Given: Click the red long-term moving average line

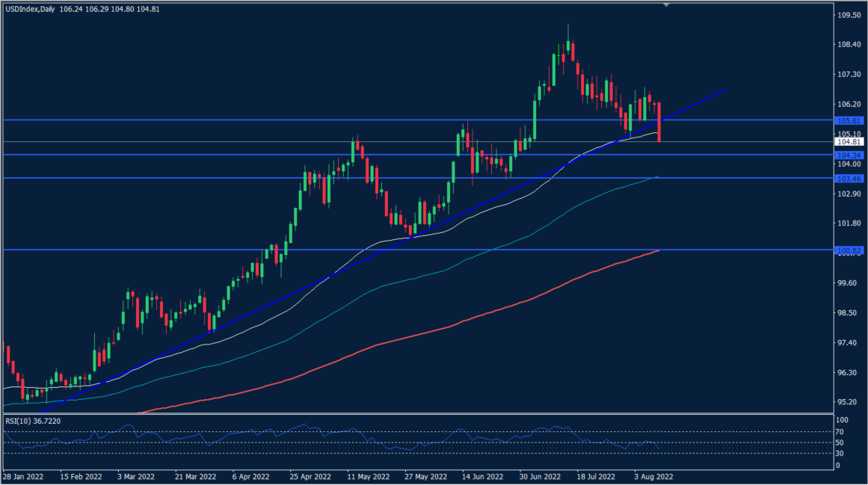Looking at the screenshot, I should (x=449, y=326).
